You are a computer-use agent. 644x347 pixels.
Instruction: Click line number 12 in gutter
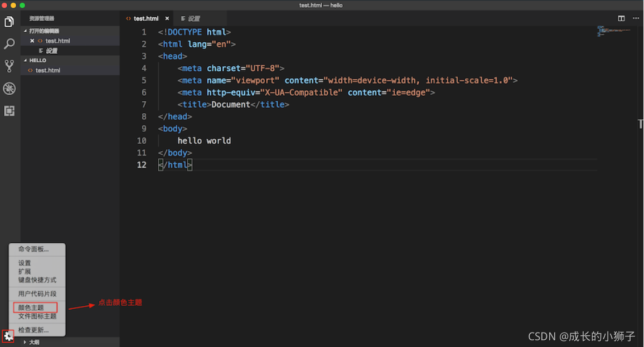[x=142, y=165]
